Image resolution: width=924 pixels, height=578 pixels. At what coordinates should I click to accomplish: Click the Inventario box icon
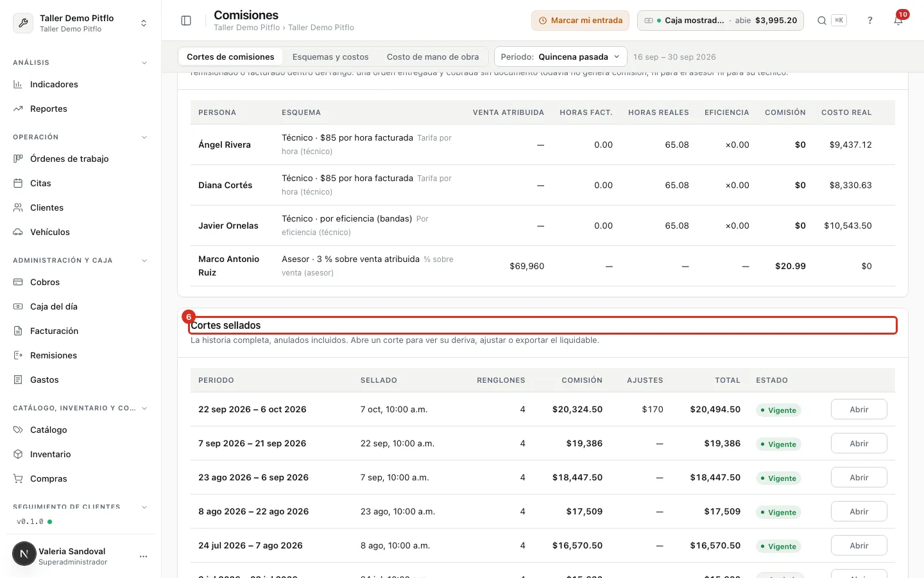18,454
